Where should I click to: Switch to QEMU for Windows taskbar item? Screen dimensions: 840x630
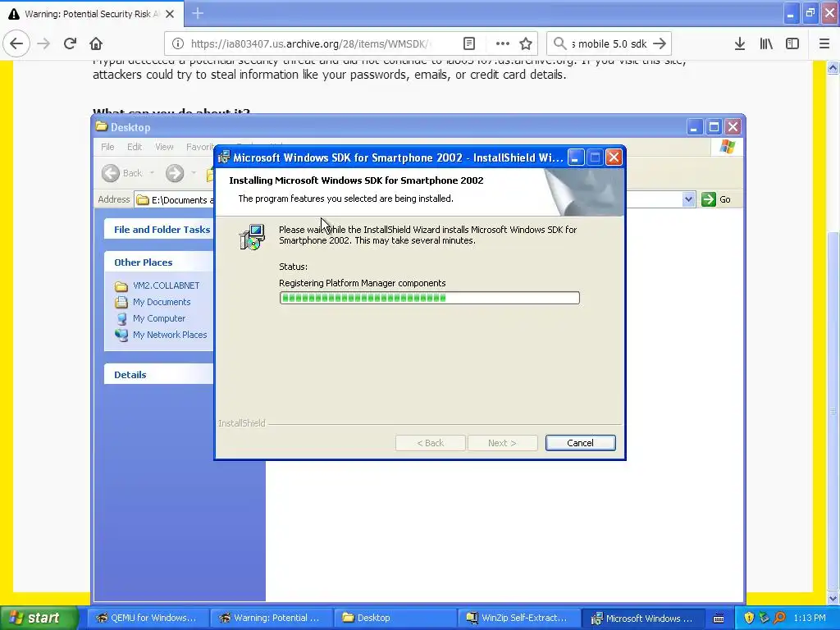click(x=146, y=618)
